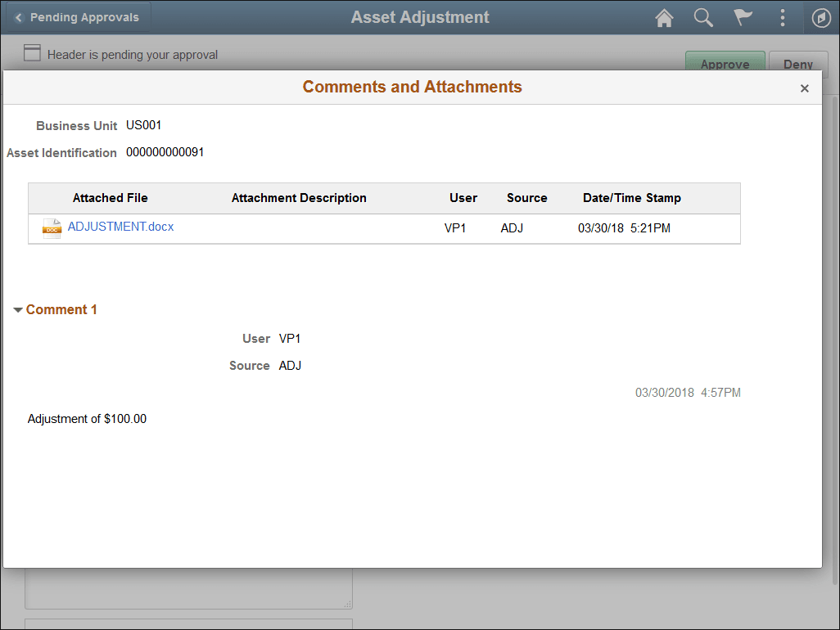
Task: Open the Home page icon
Action: (664, 17)
